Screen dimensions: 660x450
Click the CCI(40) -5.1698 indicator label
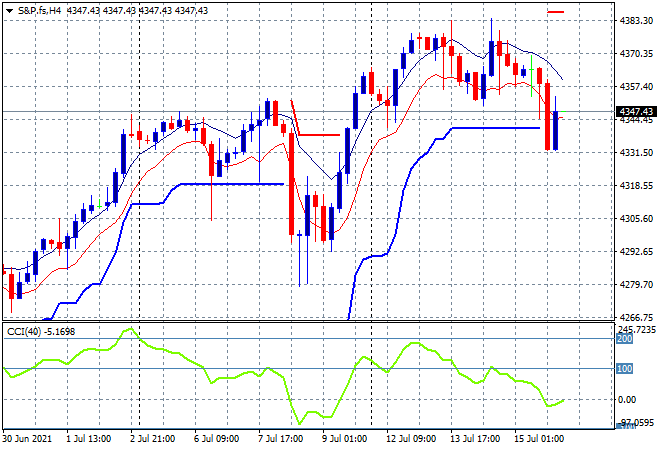pyautogui.click(x=41, y=332)
